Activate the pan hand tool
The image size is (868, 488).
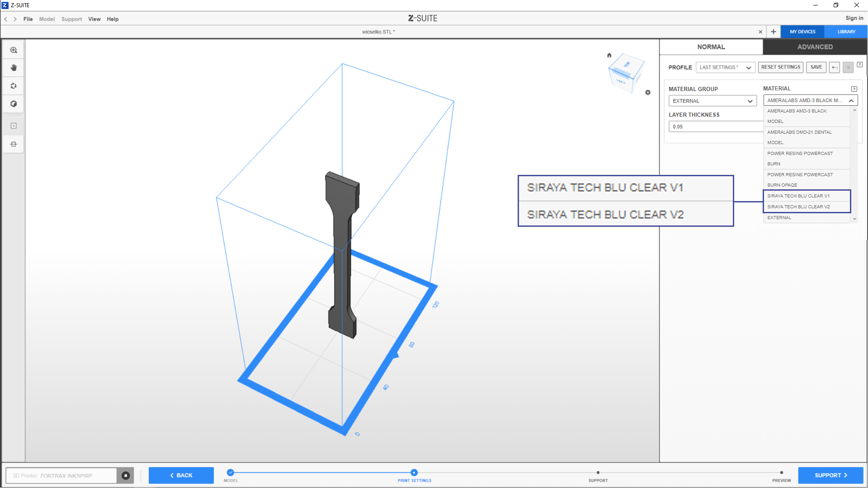(x=14, y=68)
